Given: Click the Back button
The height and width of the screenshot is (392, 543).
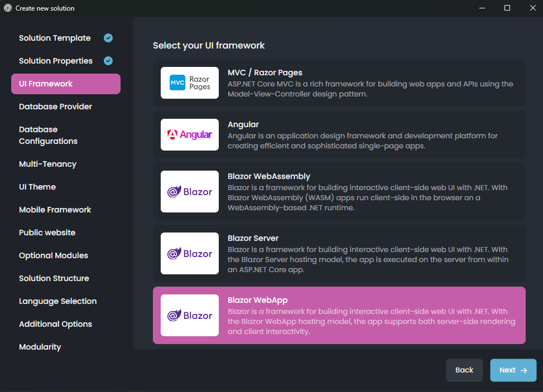Looking at the screenshot, I should 464,370.
